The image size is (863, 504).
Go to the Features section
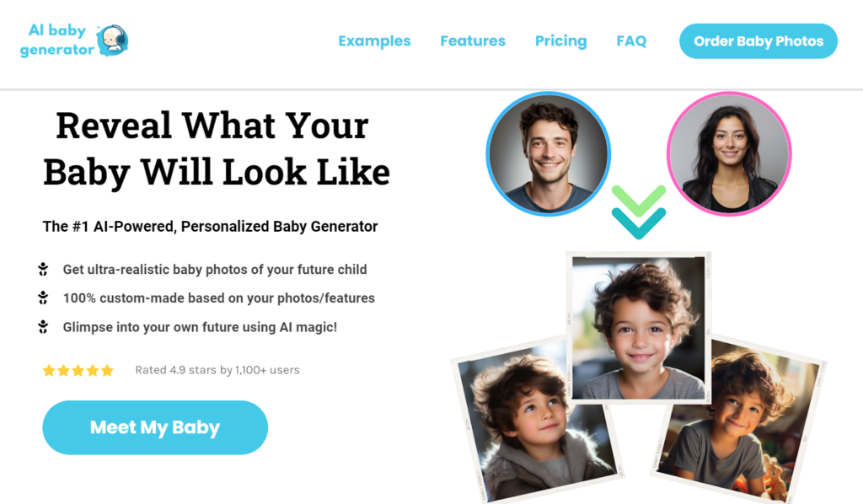click(x=473, y=40)
